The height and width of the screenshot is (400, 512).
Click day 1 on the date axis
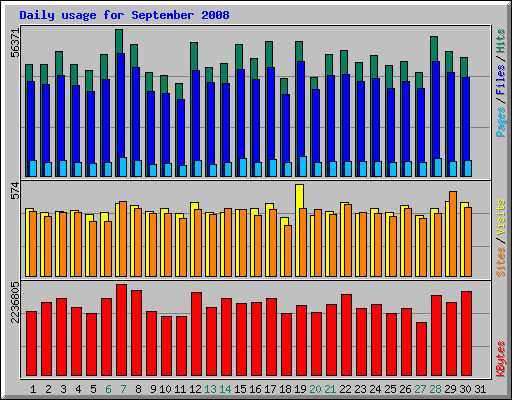tap(33, 389)
